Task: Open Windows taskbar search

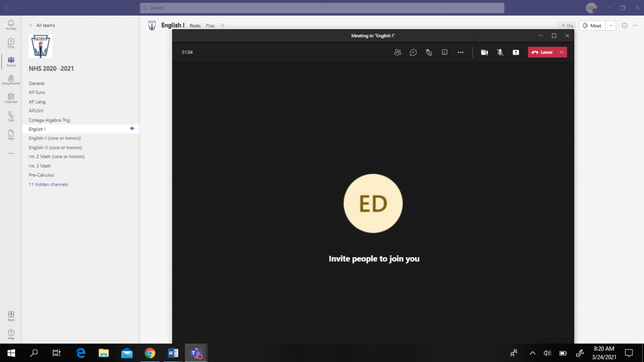Action: (34, 353)
